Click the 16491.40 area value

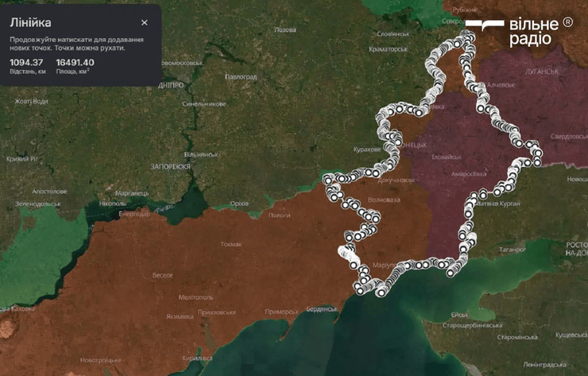pos(75,62)
